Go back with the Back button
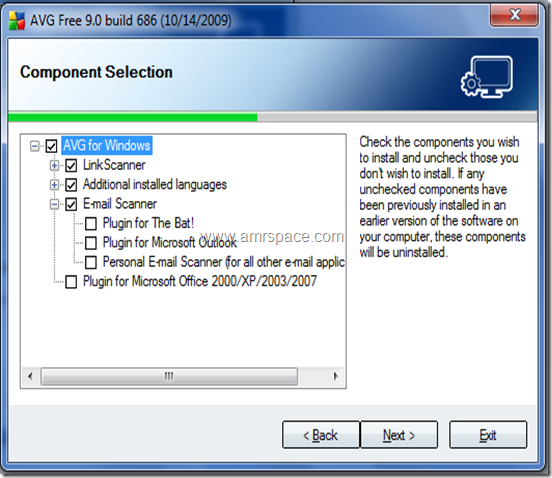The width and height of the screenshot is (552, 478). click(x=321, y=435)
